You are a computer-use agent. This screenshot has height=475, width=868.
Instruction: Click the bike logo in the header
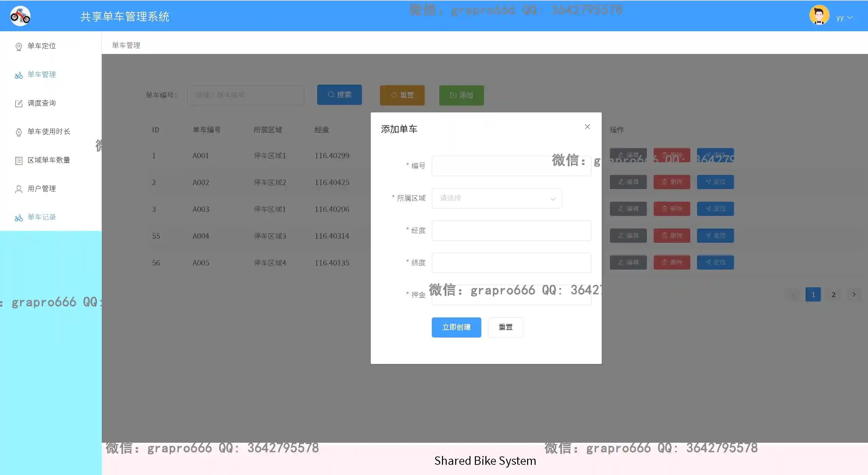click(x=20, y=16)
